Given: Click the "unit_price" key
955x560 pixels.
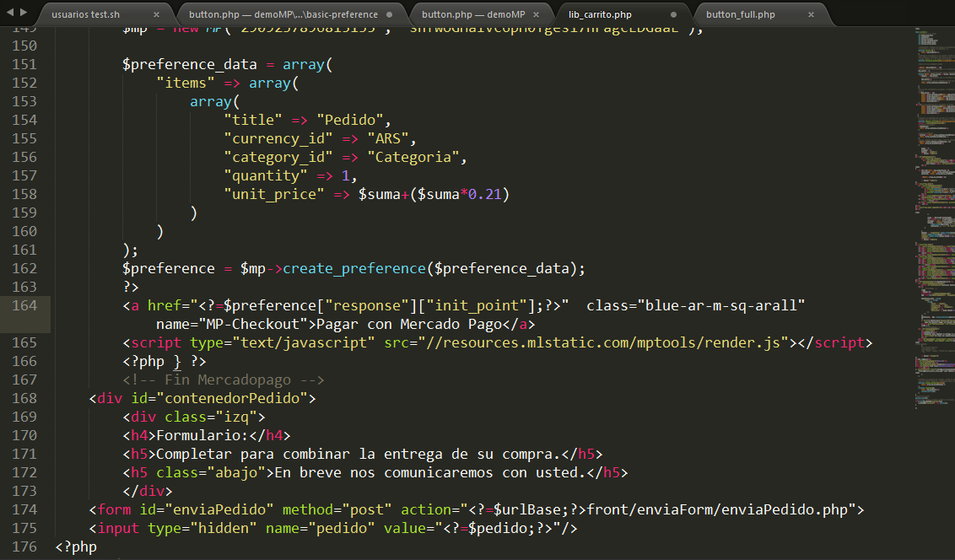Looking at the screenshot, I should (274, 194).
